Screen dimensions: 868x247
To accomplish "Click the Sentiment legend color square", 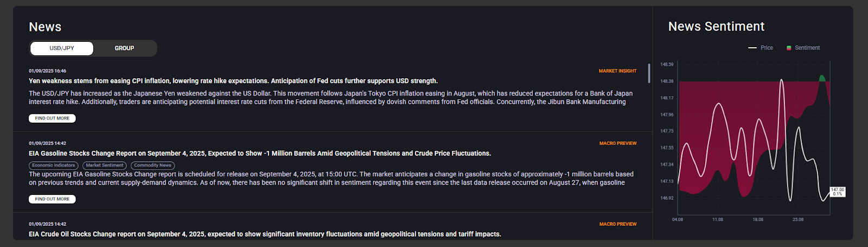I will [789, 48].
